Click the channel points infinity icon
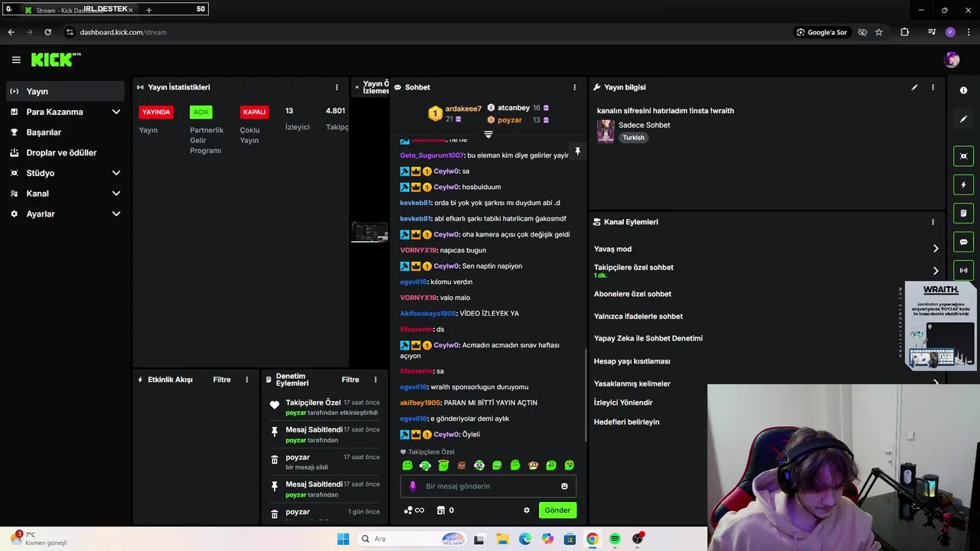Image resolution: width=980 pixels, height=551 pixels. 414,510
